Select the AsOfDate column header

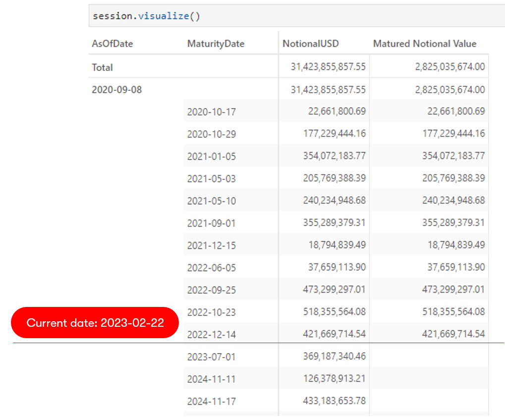pos(112,44)
